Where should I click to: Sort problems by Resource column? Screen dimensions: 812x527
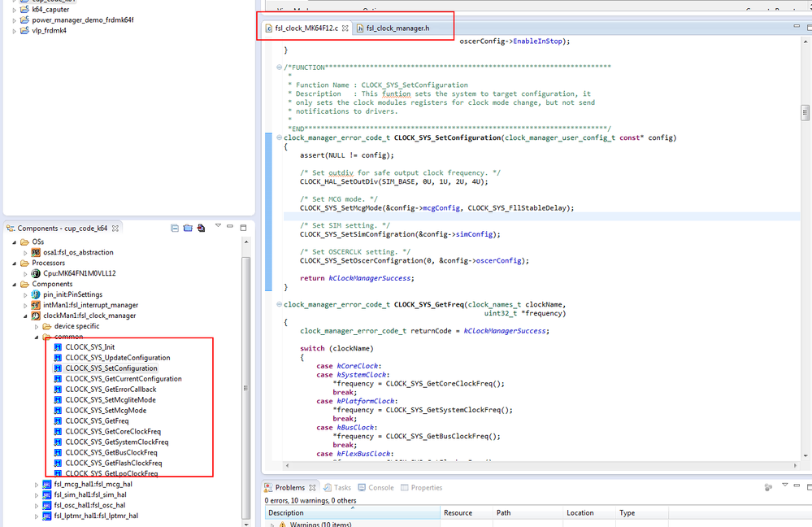coord(466,513)
